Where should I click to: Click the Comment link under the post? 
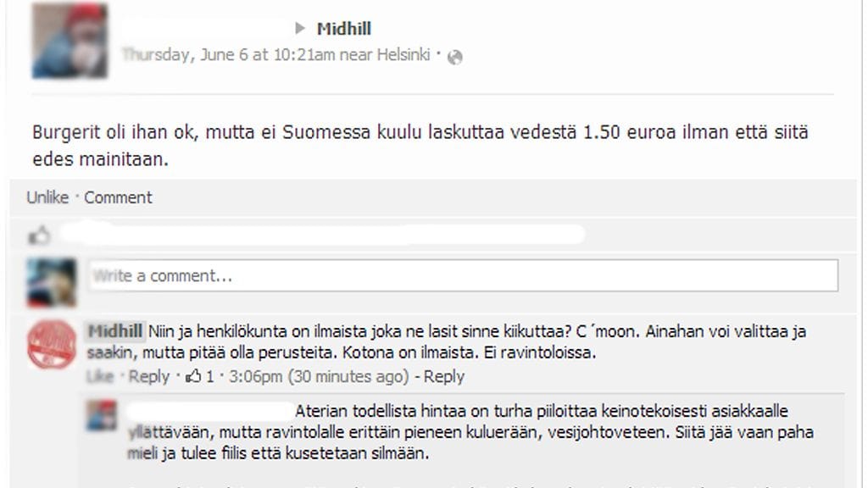point(118,197)
